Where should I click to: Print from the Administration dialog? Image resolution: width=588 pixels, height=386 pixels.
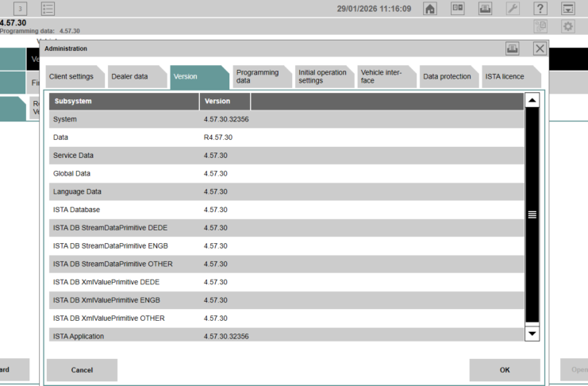click(513, 48)
